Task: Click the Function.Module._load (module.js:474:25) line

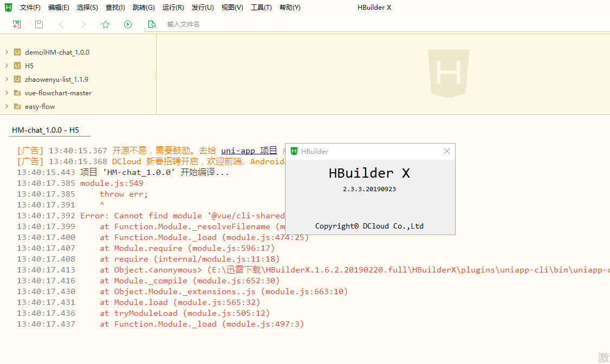Action: 204,237
